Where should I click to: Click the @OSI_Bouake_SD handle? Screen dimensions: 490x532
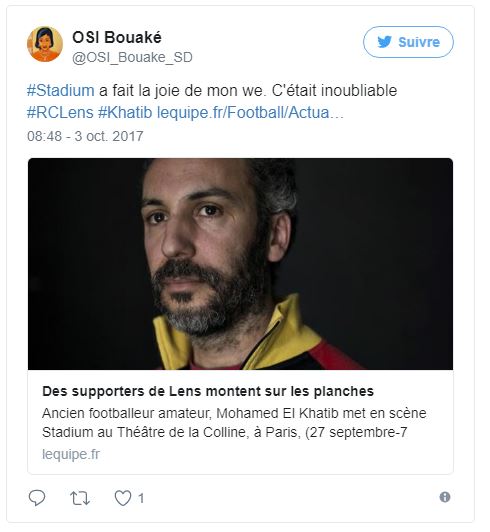click(132, 57)
